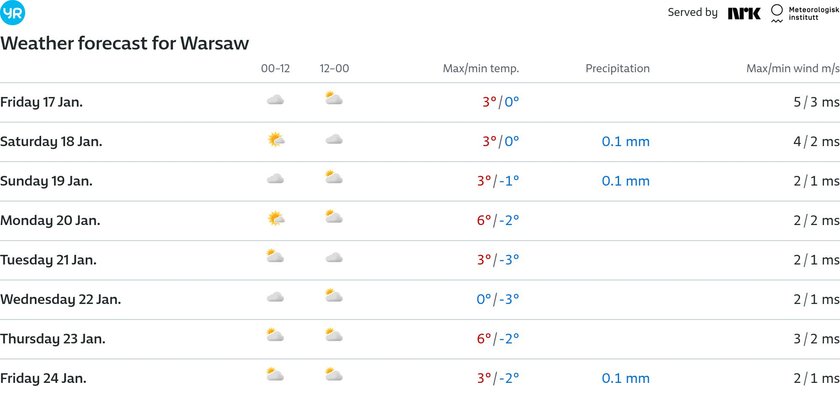Screen dimensions: 840x398
Task: Click Tuesday 21 Jan. 12-00 cloud icon
Action: [x=334, y=258]
